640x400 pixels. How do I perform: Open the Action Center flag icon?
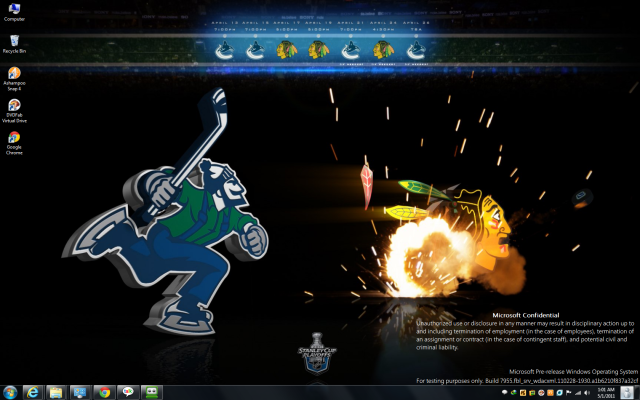point(569,393)
